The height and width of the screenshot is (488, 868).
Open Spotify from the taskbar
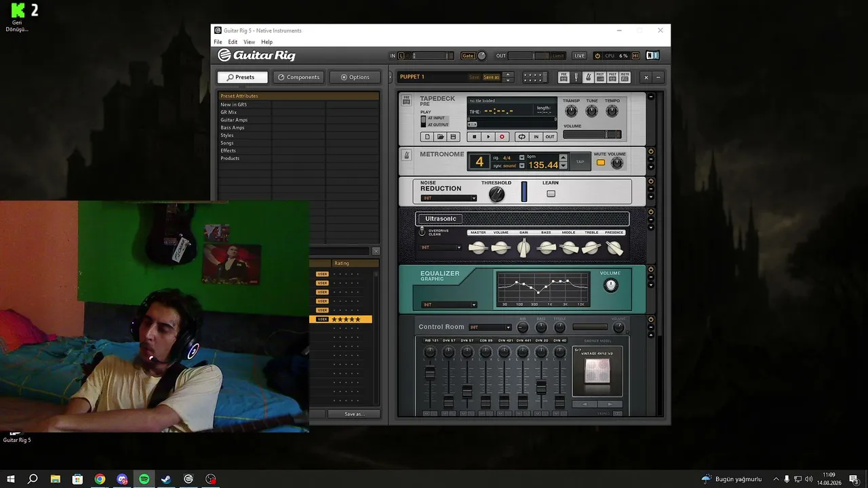click(x=144, y=479)
